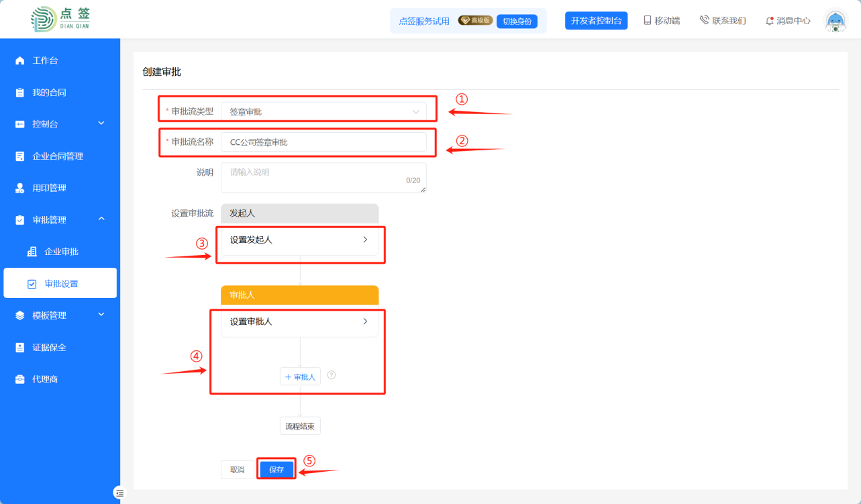
Task: Click the 模板管理 layers icon
Action: pyautogui.click(x=19, y=315)
